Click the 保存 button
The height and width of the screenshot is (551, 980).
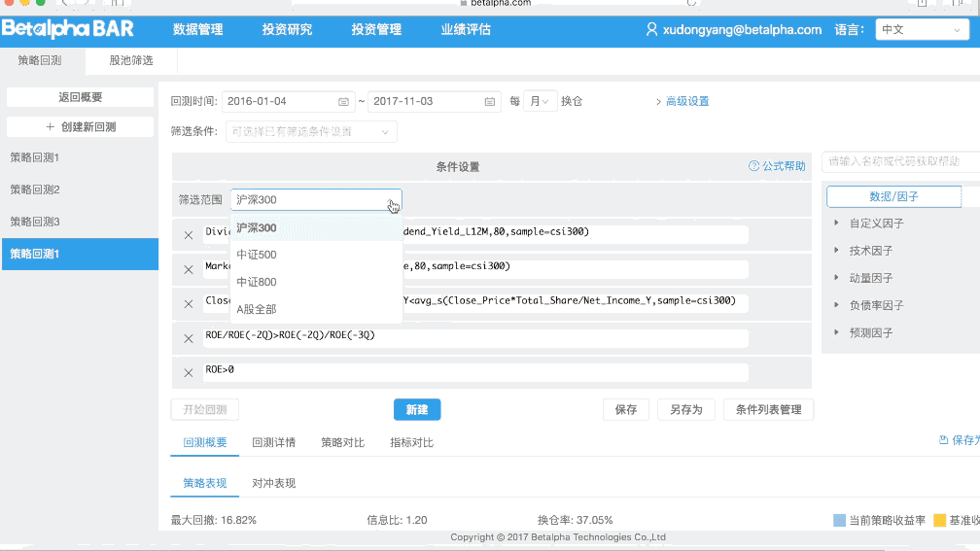click(x=626, y=410)
